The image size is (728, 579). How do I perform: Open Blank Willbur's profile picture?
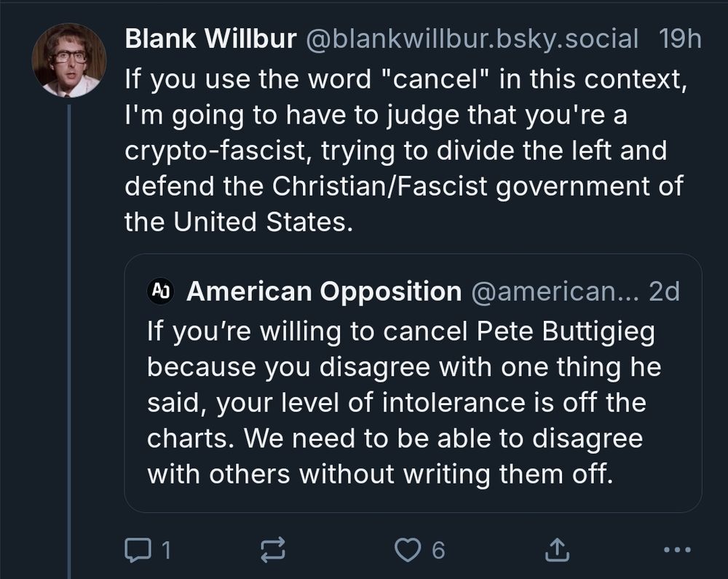click(x=69, y=60)
